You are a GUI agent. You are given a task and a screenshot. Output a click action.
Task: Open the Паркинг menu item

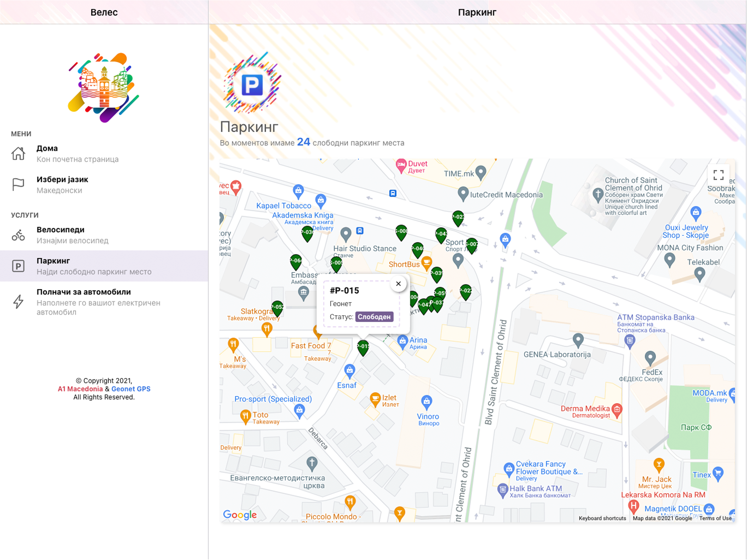104,266
